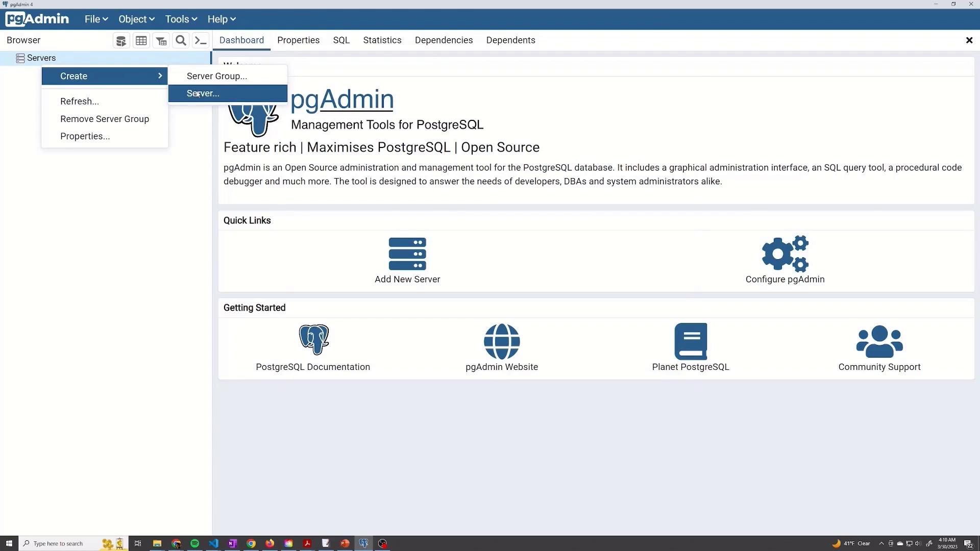Open the File dropdown menu
Viewport: 980px width, 551px height.
pos(96,19)
